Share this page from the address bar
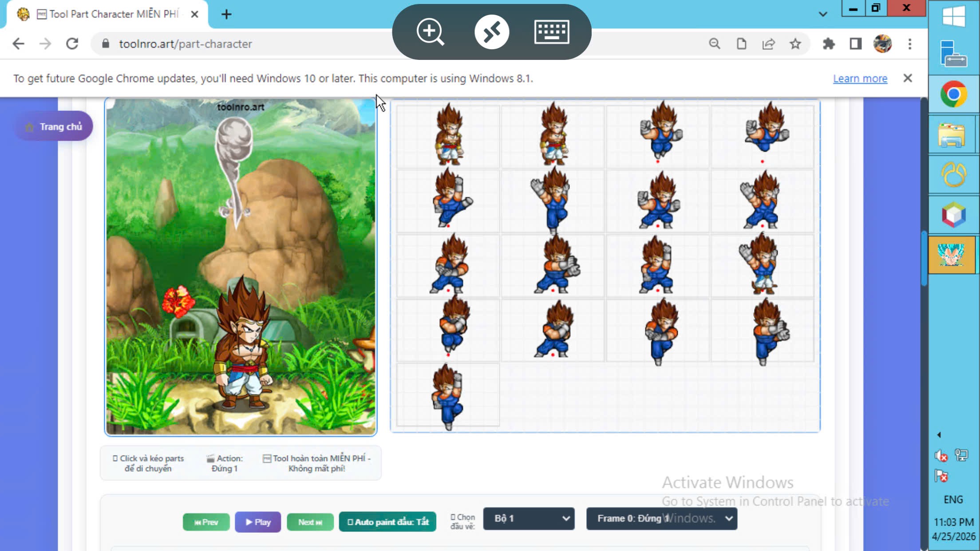Image resolution: width=980 pixels, height=551 pixels. pyautogui.click(x=768, y=44)
